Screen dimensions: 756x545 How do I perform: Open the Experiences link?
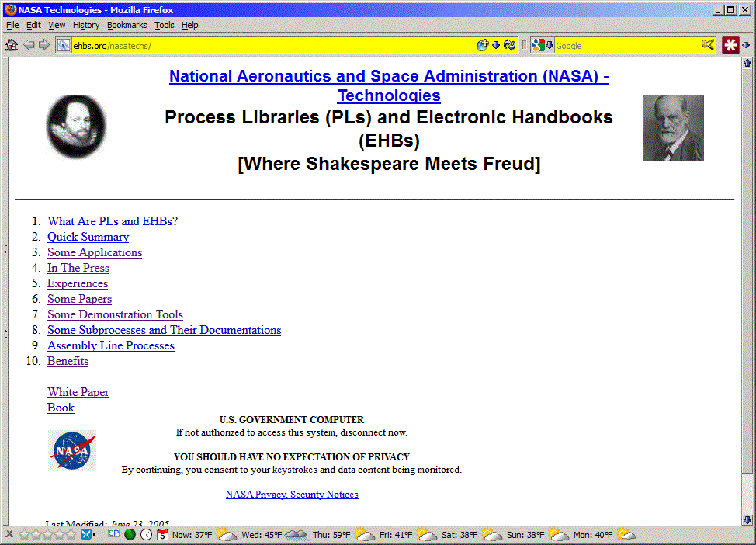78,283
